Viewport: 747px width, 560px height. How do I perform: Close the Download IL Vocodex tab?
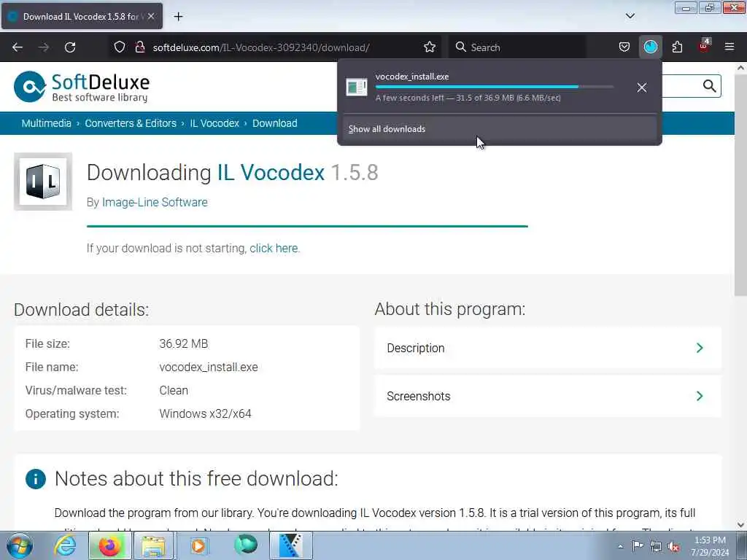click(x=151, y=16)
